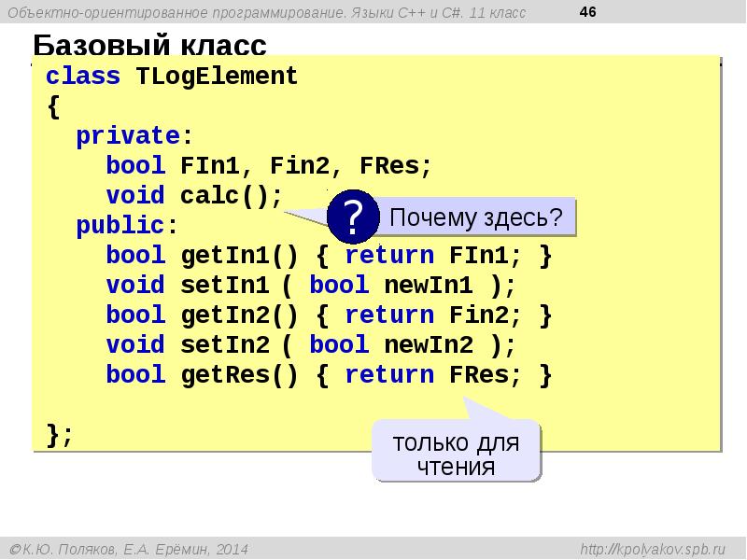Screen dimensions: 747x560
Task: Click the blue question mark icon
Action: point(352,217)
